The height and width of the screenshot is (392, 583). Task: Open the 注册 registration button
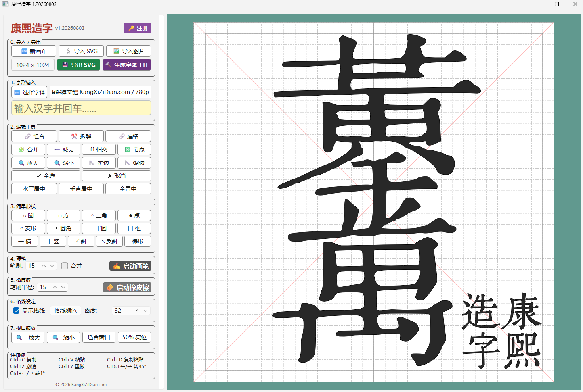tap(138, 28)
